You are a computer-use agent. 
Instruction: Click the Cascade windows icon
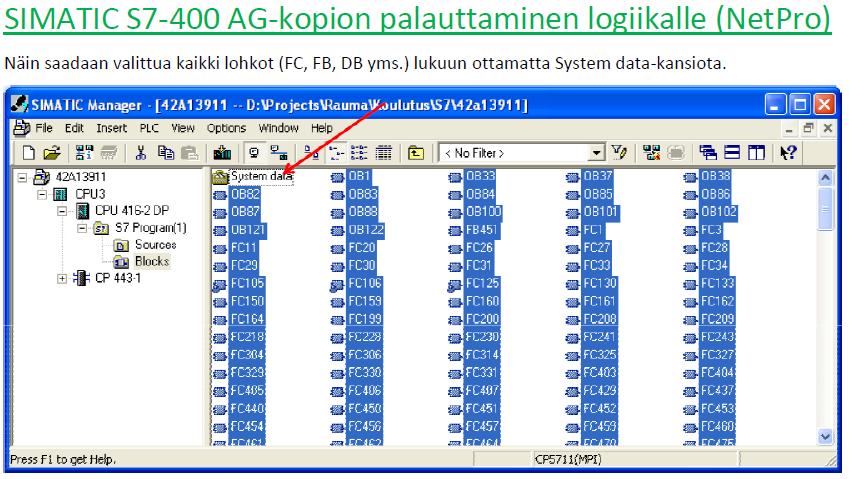[708, 153]
